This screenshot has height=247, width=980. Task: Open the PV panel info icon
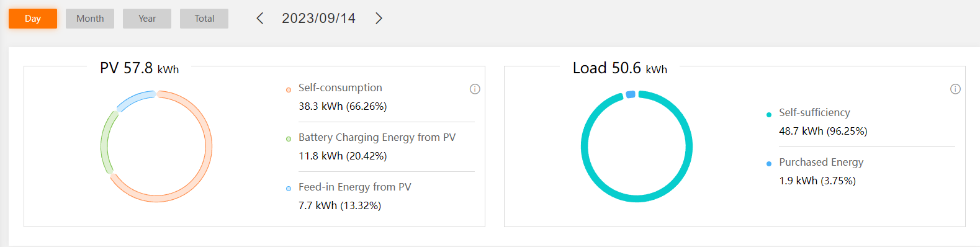(x=475, y=89)
